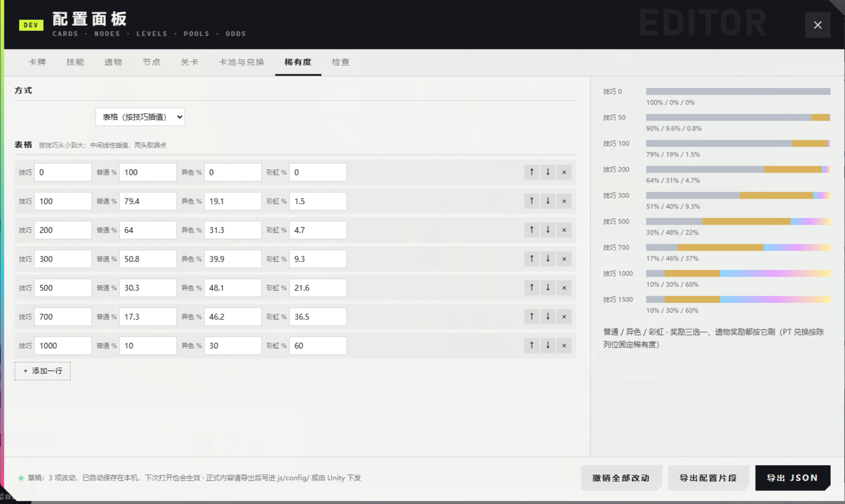Click the 技巧 0 preview probability bar

738,91
